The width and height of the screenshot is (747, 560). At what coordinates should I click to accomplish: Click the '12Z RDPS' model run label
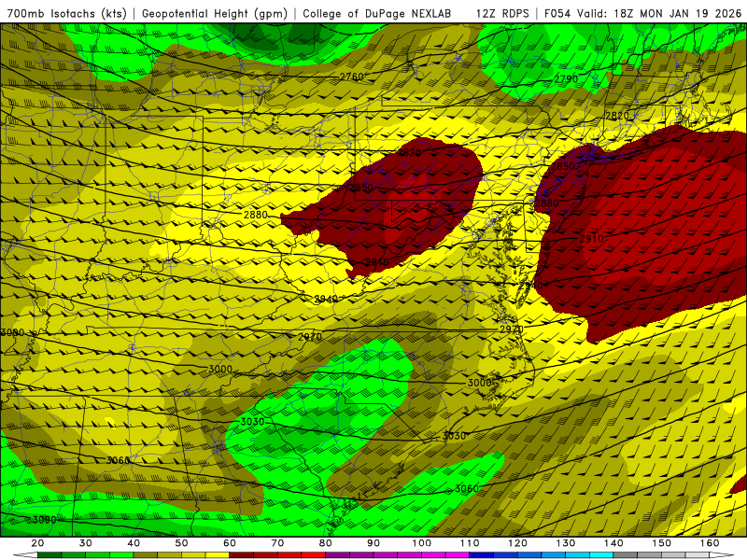coord(502,14)
